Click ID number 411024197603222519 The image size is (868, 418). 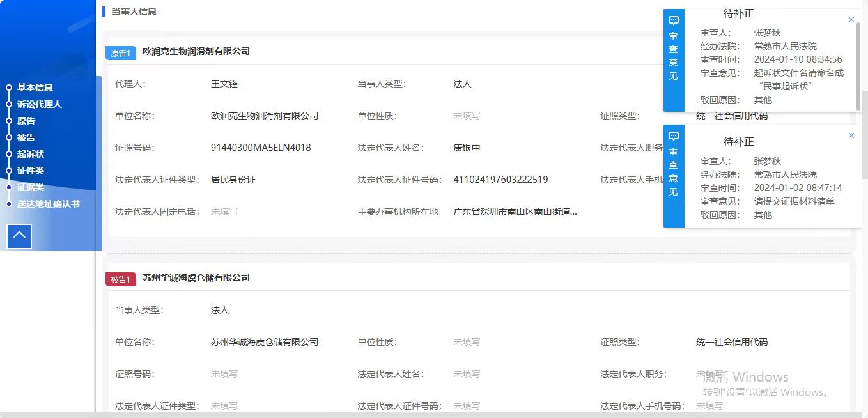(x=501, y=180)
